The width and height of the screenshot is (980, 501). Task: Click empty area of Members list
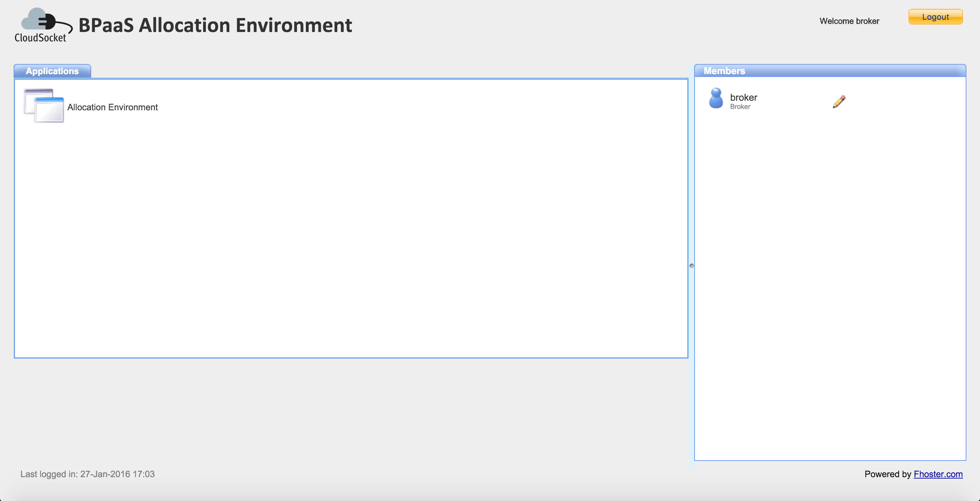tap(829, 285)
